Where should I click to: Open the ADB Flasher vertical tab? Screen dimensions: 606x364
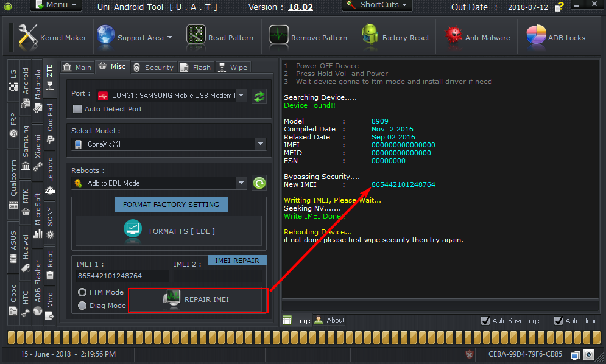38,287
